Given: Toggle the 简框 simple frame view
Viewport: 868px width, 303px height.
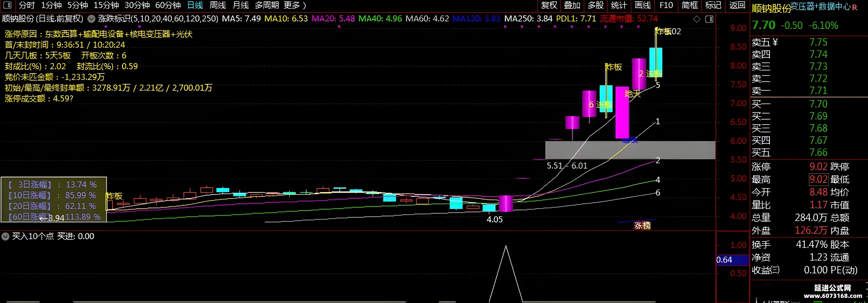Looking at the screenshot, I should (x=690, y=5).
